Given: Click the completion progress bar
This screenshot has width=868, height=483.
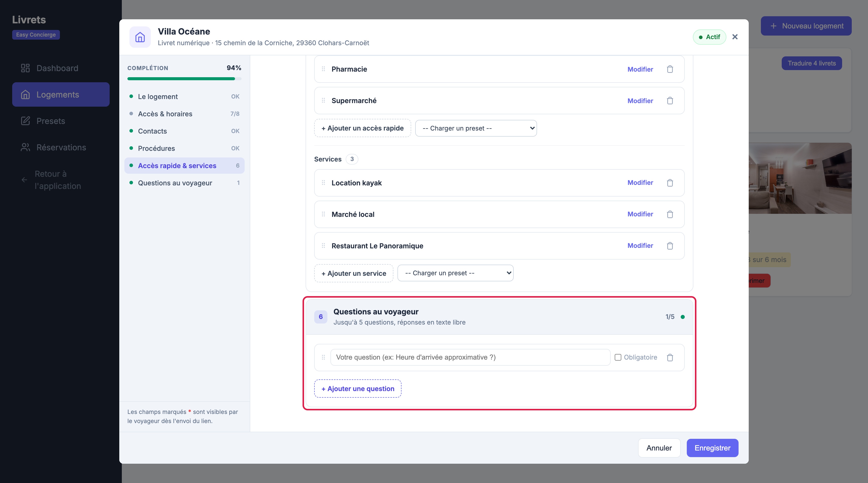Looking at the screenshot, I should pyautogui.click(x=184, y=78).
